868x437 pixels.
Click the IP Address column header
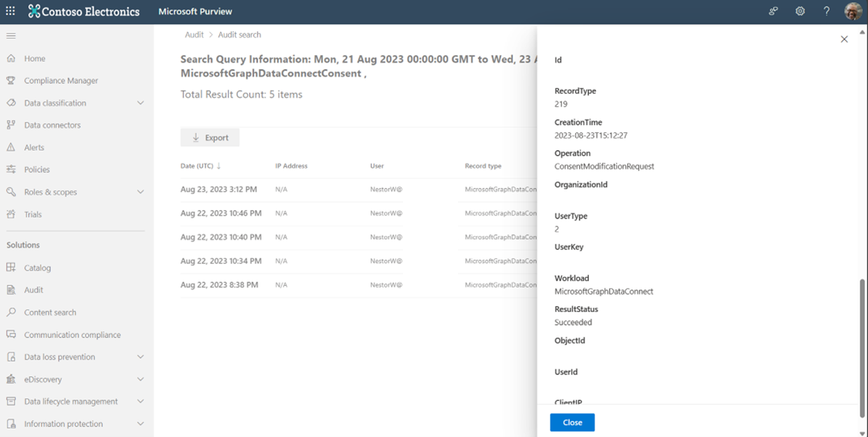[x=291, y=166]
